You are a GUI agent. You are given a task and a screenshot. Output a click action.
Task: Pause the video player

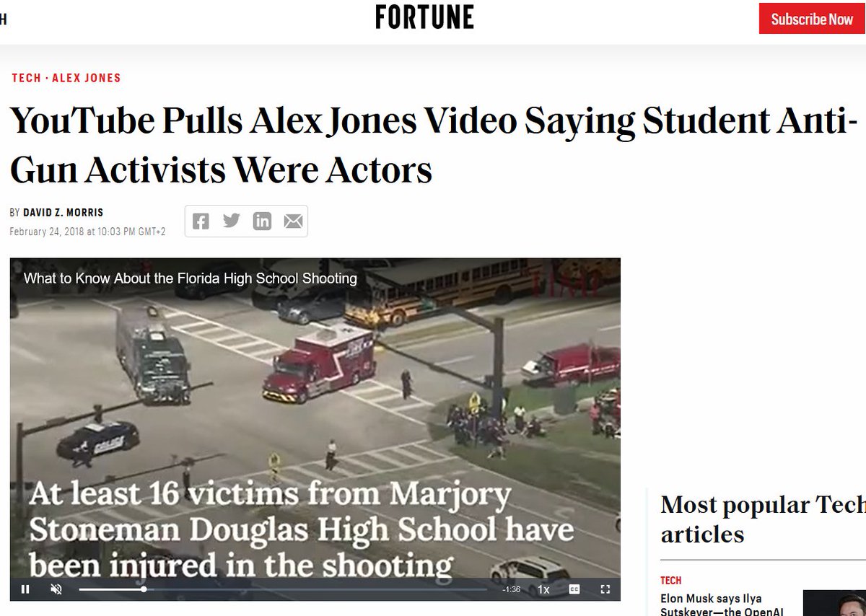(x=25, y=589)
